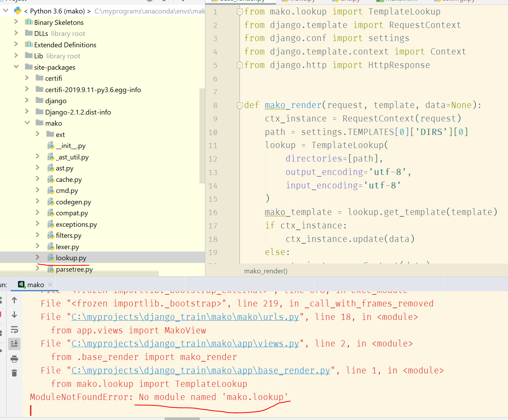
Task: Collapse the import block fold marker on line 1
Action: [x=240, y=12]
